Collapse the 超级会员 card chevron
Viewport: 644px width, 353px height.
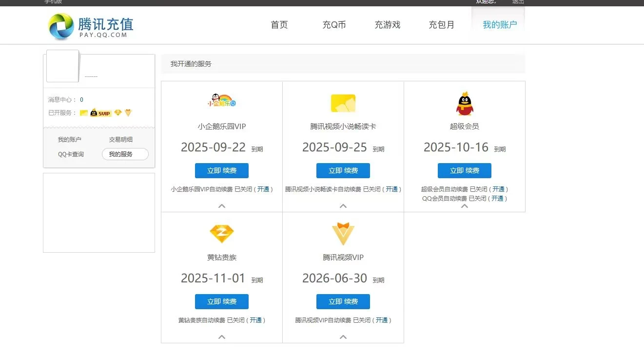click(465, 206)
